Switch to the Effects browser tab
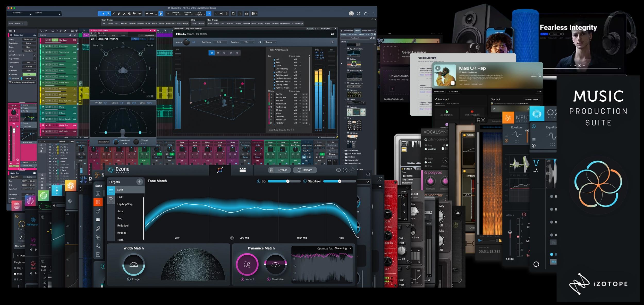The image size is (644, 305). pyautogui.click(x=358, y=31)
